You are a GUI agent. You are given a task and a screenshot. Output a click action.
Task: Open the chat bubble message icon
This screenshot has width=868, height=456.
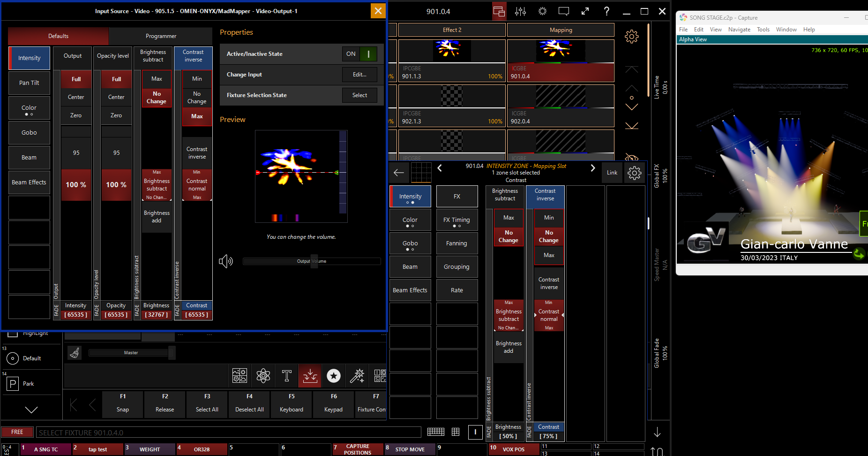point(564,11)
